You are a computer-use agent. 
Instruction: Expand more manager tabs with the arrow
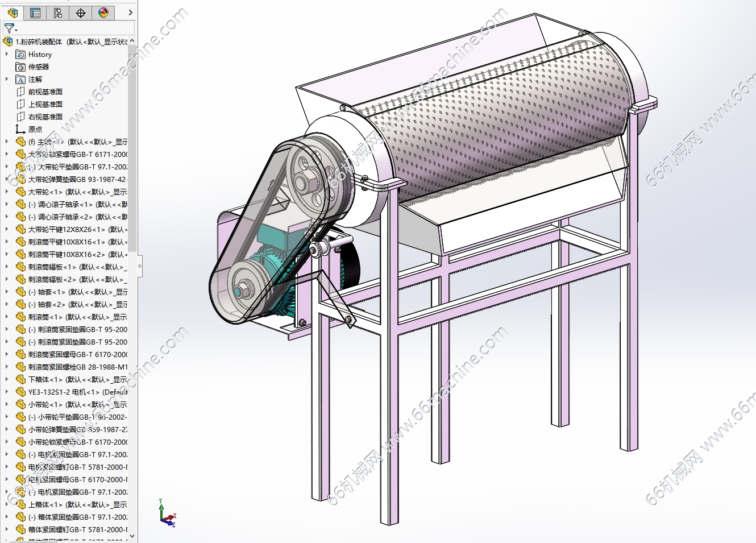131,13
